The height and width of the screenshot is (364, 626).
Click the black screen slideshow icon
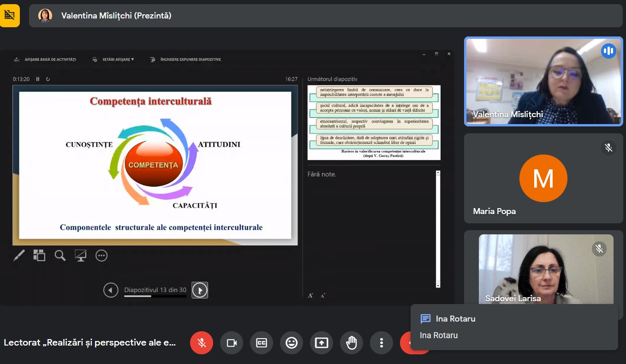81,255
